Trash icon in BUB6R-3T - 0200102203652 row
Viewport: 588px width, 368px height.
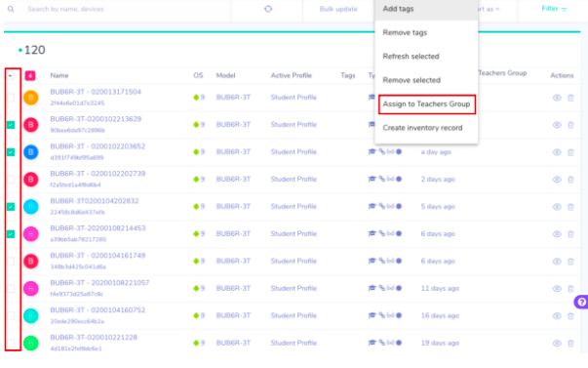tap(570, 152)
